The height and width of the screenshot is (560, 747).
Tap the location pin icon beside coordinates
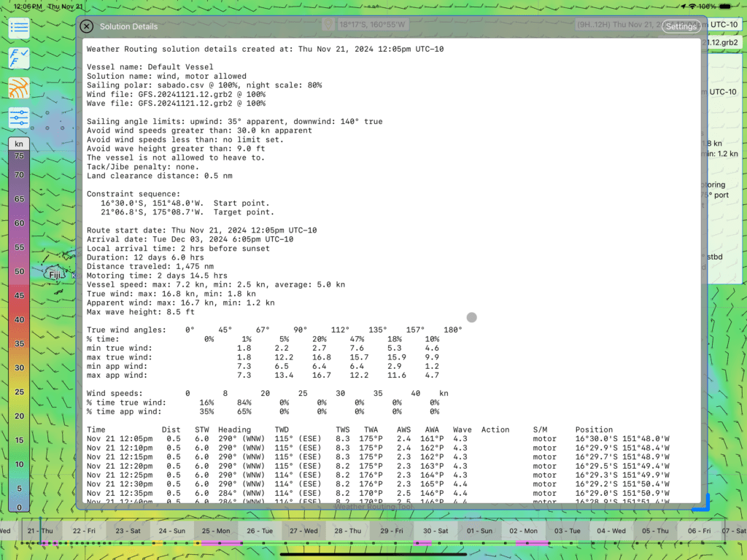(x=329, y=25)
